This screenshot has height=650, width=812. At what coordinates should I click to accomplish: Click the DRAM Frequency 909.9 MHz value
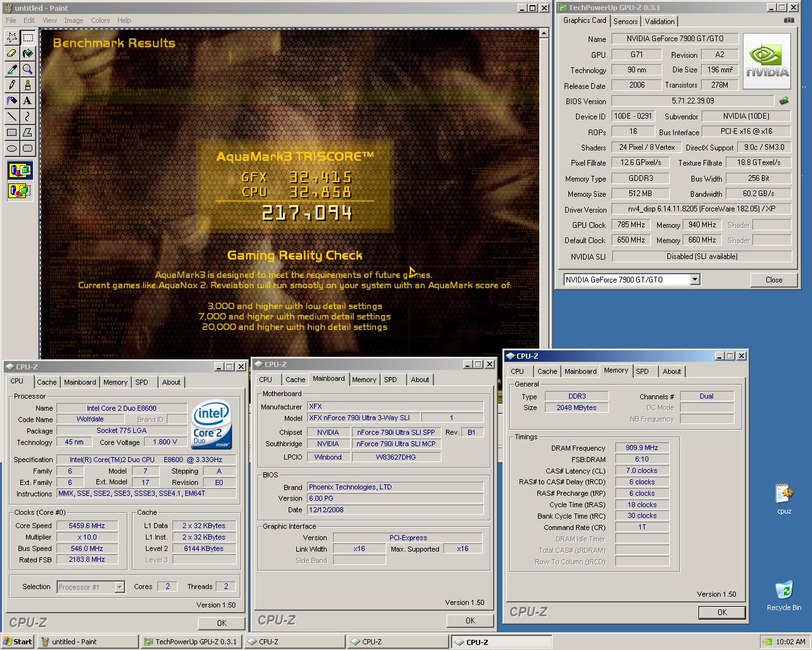(x=642, y=448)
